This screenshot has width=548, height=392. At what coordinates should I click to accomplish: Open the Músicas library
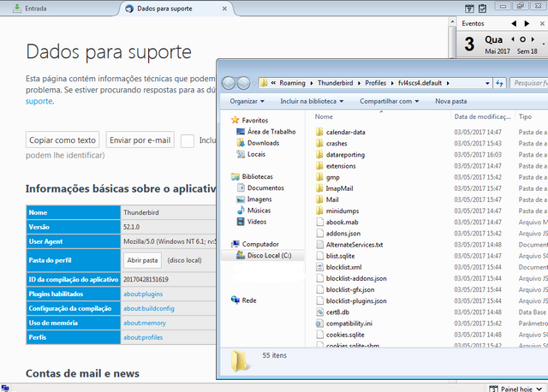(253, 211)
